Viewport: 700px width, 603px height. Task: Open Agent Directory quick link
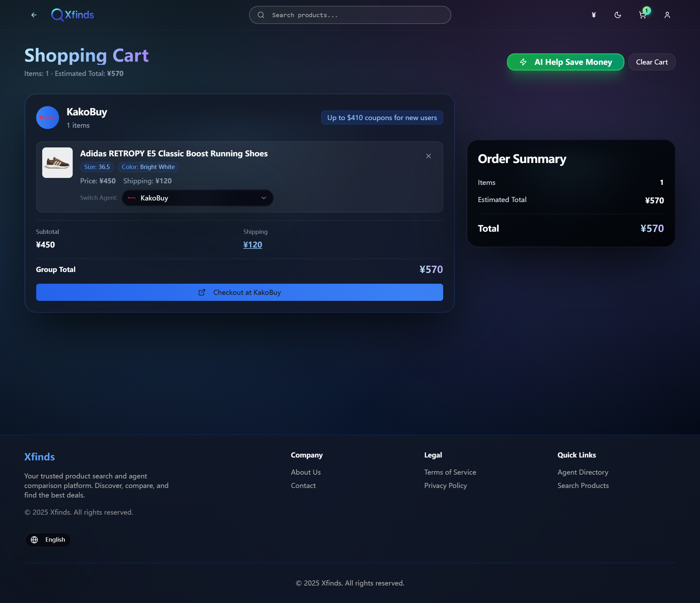pos(583,472)
